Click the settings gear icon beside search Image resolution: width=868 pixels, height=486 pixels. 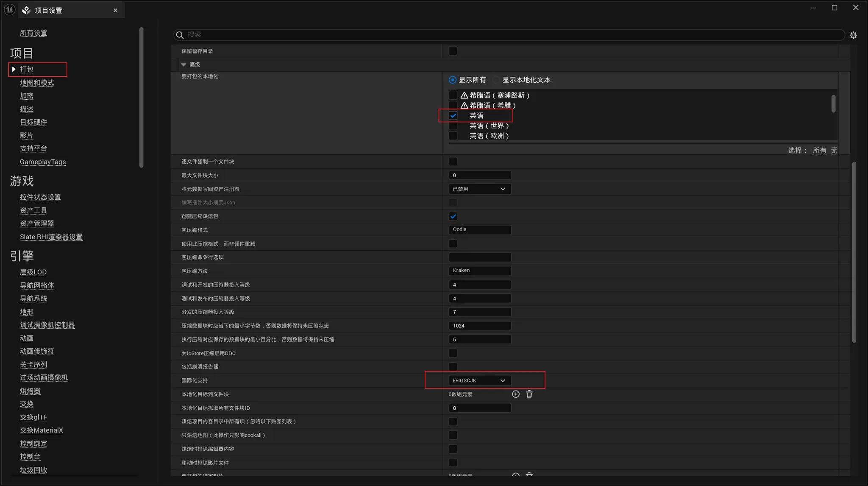pyautogui.click(x=853, y=35)
